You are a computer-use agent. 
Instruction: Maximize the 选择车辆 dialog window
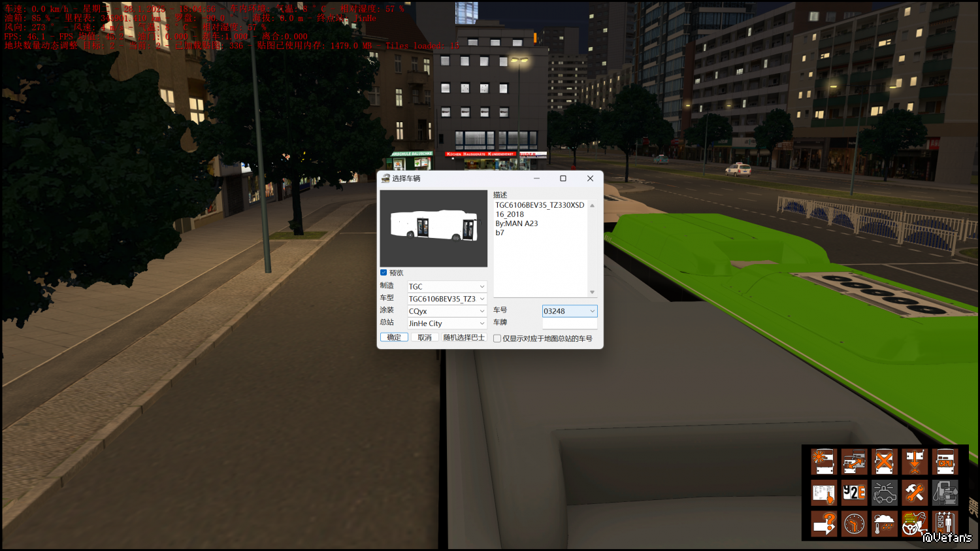click(563, 178)
